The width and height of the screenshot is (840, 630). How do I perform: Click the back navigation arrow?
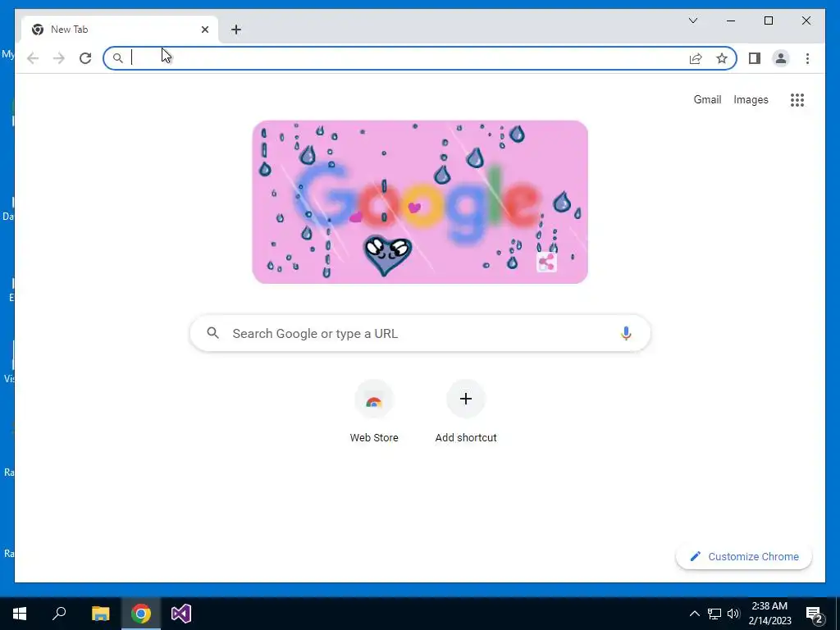33,58
